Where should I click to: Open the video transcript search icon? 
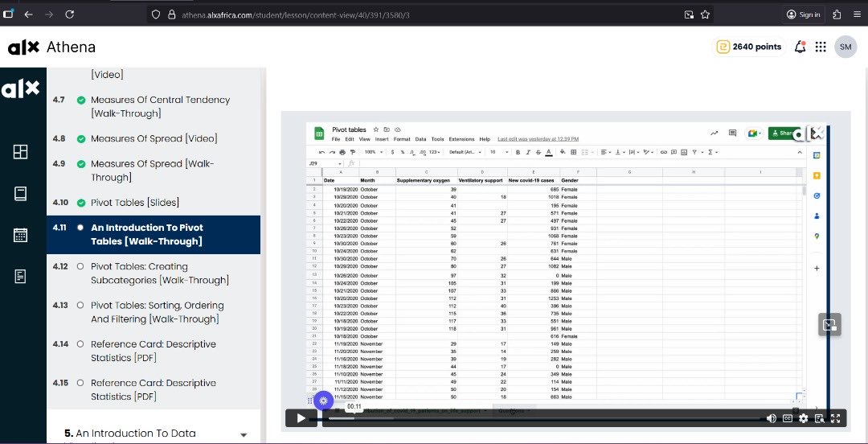coord(819,418)
